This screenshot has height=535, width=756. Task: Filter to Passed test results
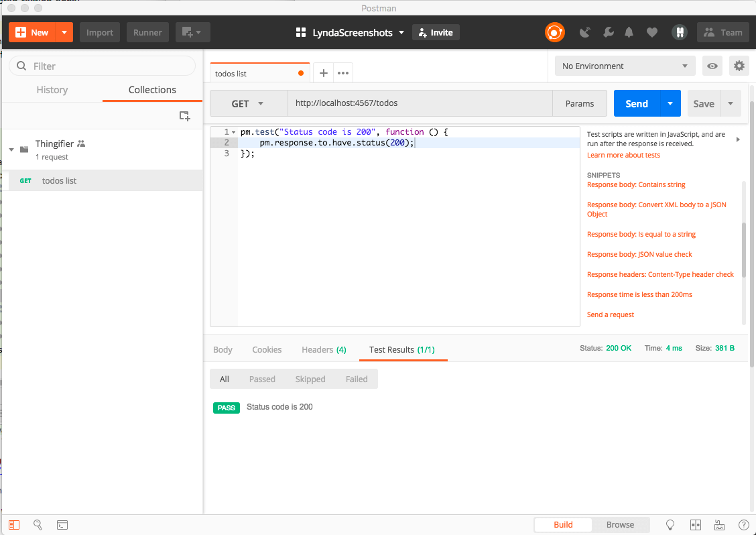[x=262, y=379]
